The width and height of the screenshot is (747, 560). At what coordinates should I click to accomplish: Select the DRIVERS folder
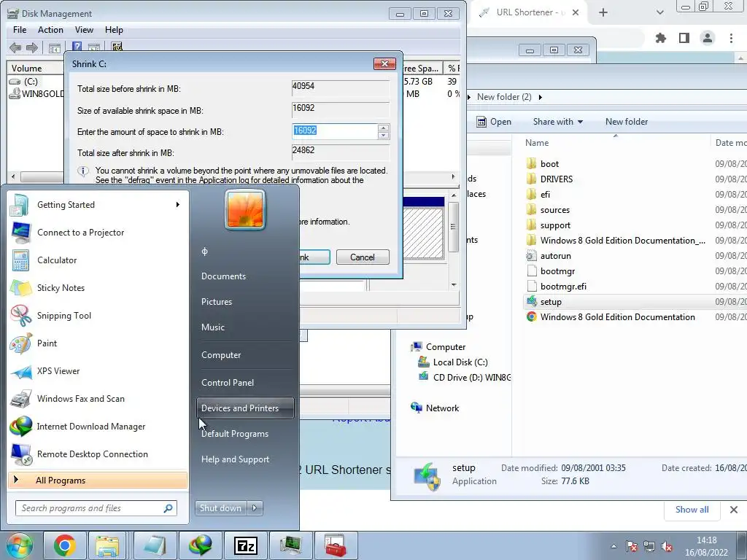[x=557, y=179]
